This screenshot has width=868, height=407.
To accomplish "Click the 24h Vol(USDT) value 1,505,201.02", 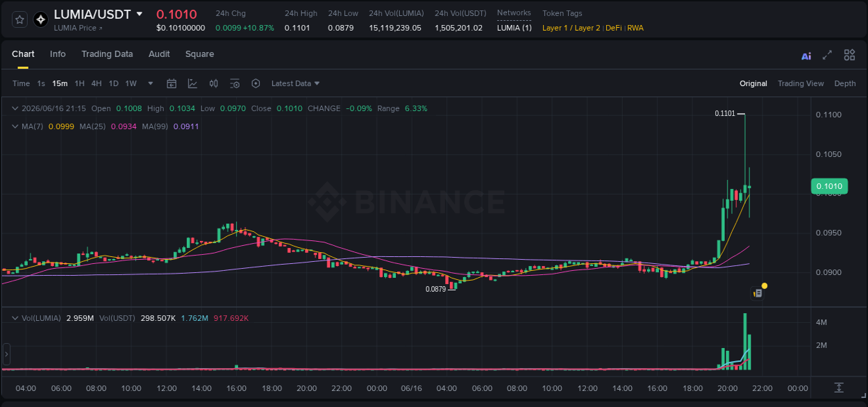I will pos(458,28).
